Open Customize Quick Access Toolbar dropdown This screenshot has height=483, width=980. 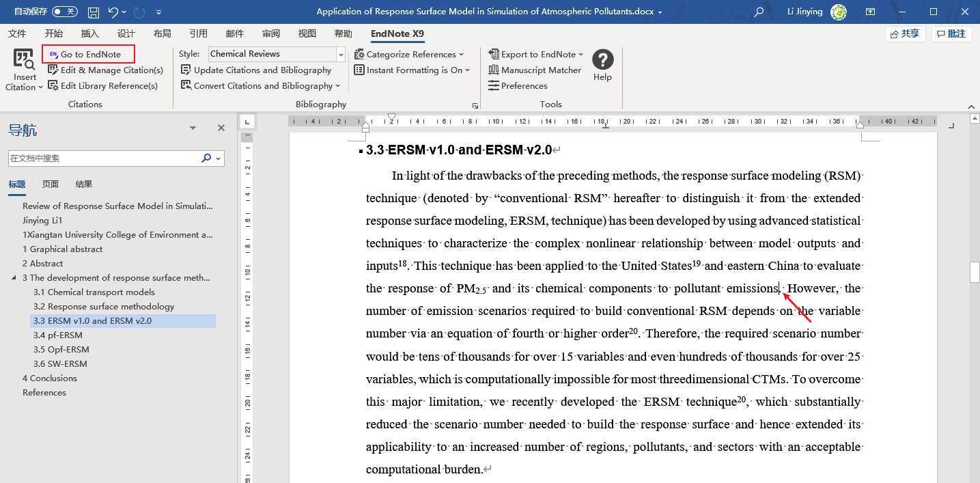click(159, 12)
